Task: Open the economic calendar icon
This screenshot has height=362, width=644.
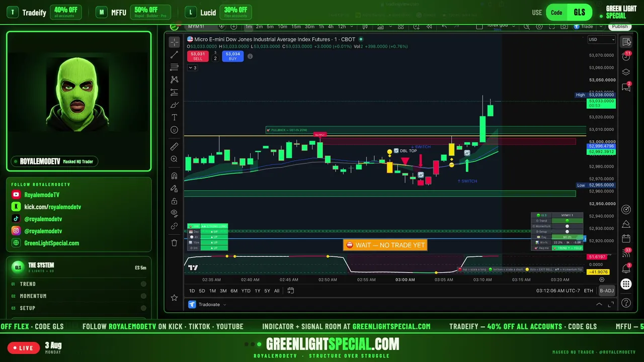Action: pyautogui.click(x=626, y=238)
